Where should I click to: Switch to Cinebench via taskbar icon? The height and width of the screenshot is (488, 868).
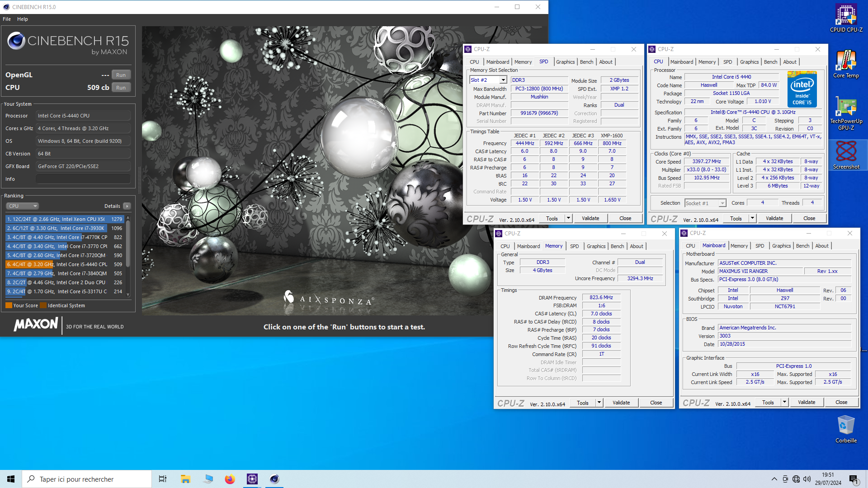click(274, 479)
